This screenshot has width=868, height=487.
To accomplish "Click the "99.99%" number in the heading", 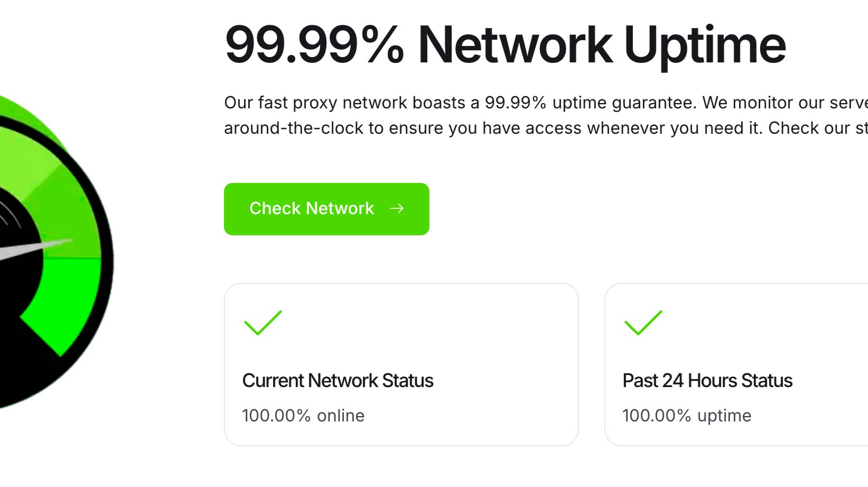I will [314, 45].
